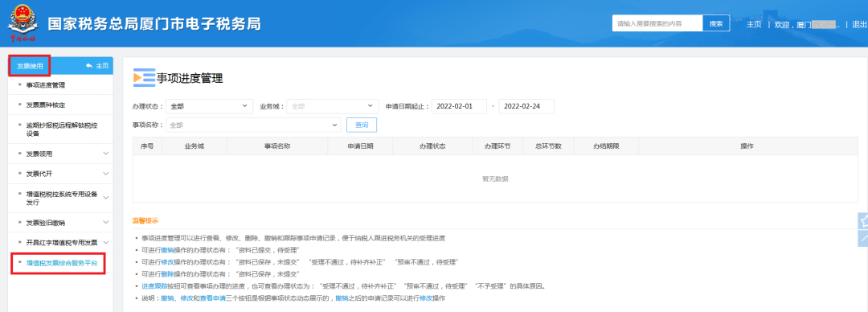Click the scroll-to-top arrow on right edge
Image resolution: width=868 pixels, height=312 pixels.
[x=862, y=238]
